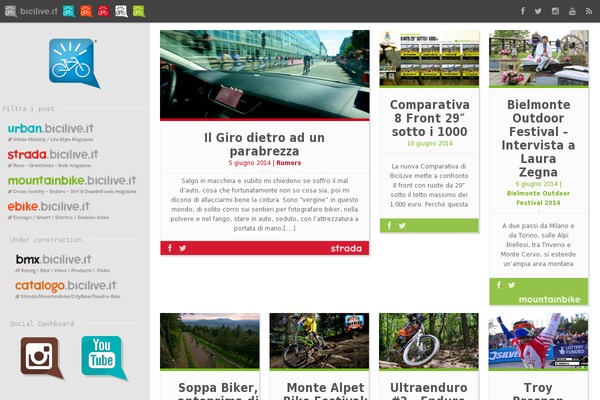Open Twitter profile from top bar
The width and height of the screenshot is (600, 400).
pos(538,11)
